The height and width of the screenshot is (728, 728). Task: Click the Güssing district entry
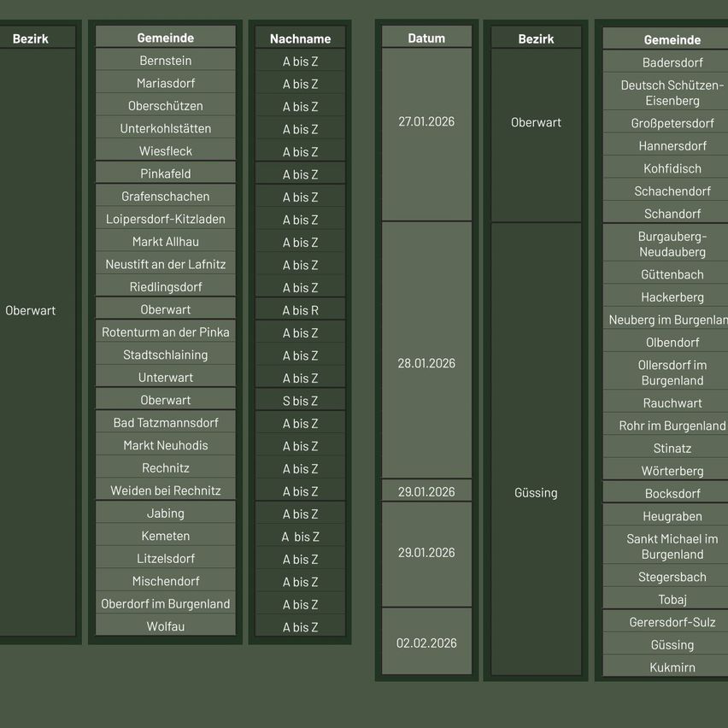[536, 492]
